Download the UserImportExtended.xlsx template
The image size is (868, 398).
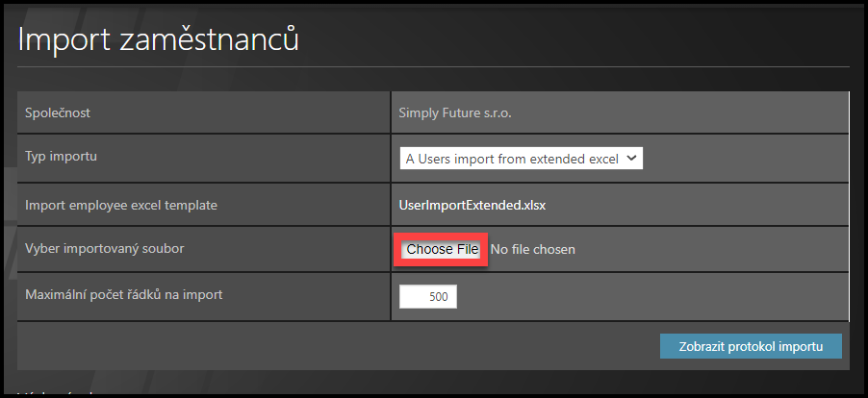coord(472,204)
